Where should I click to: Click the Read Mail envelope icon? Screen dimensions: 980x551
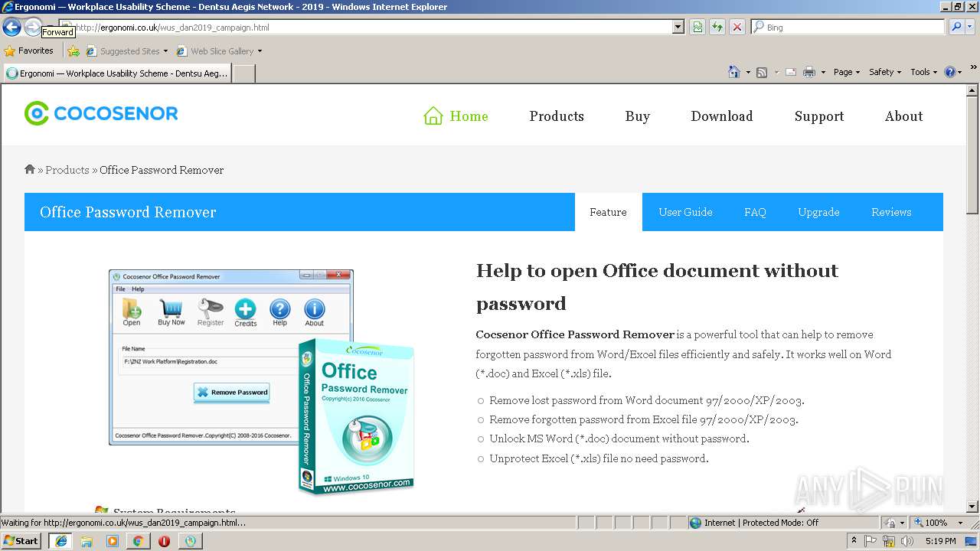pos(791,72)
